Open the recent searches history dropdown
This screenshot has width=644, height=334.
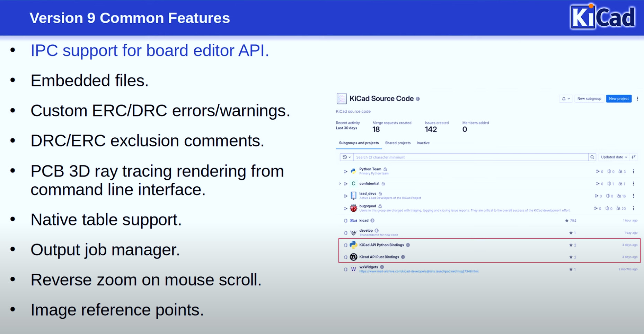point(346,157)
